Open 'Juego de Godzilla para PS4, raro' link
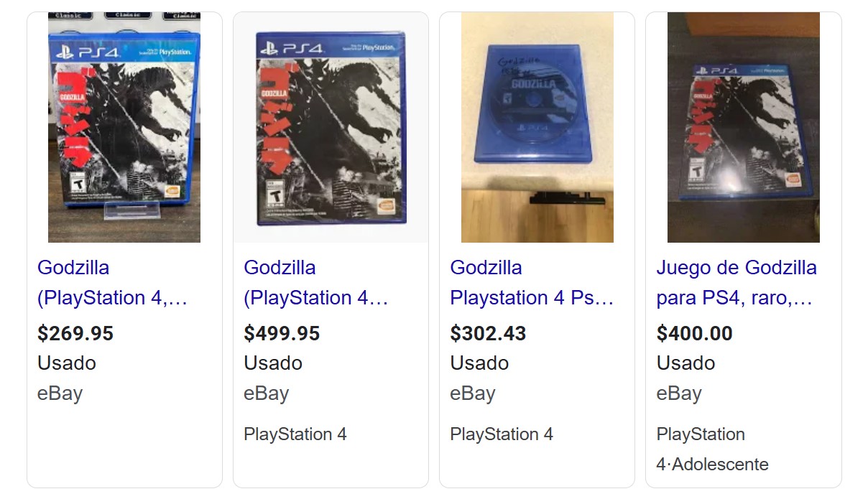The width and height of the screenshot is (868, 499). tap(736, 282)
